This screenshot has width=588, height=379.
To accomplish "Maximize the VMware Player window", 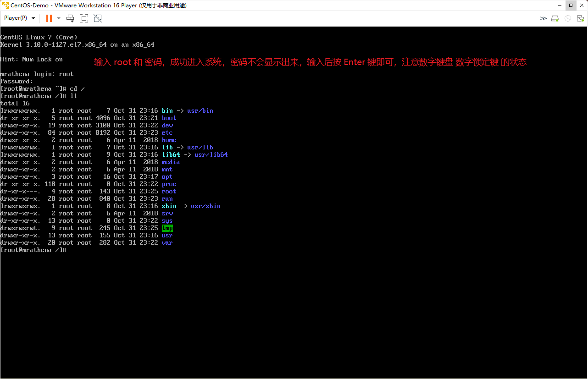I will point(571,5).
